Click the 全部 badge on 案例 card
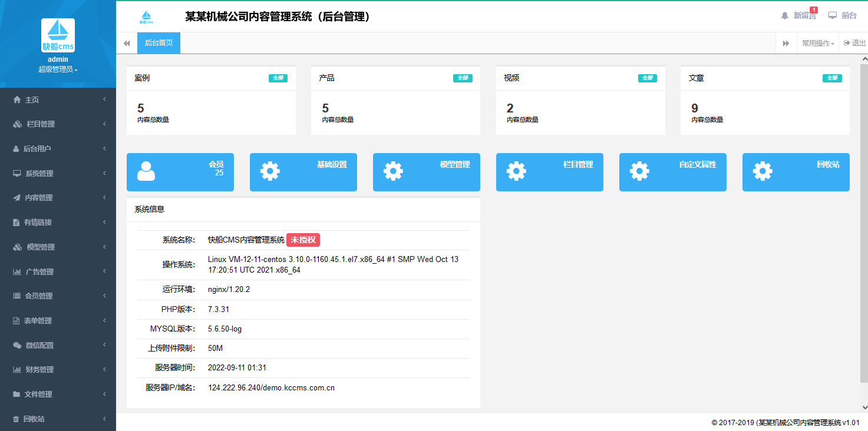 pyautogui.click(x=278, y=78)
